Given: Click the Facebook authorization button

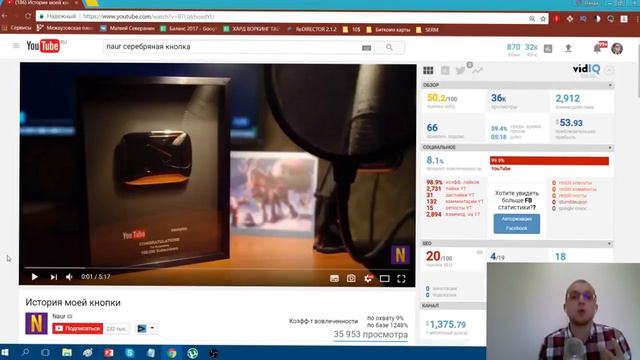Looking at the screenshot, I should [516, 224].
